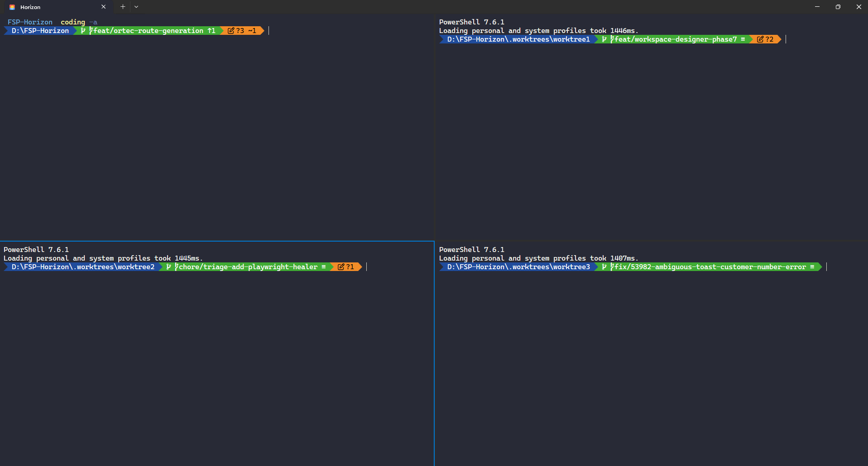Screen dimensions: 868x466
Task: Click git branch icon before feat/workspace-designer-phase7
Action: (604, 39)
